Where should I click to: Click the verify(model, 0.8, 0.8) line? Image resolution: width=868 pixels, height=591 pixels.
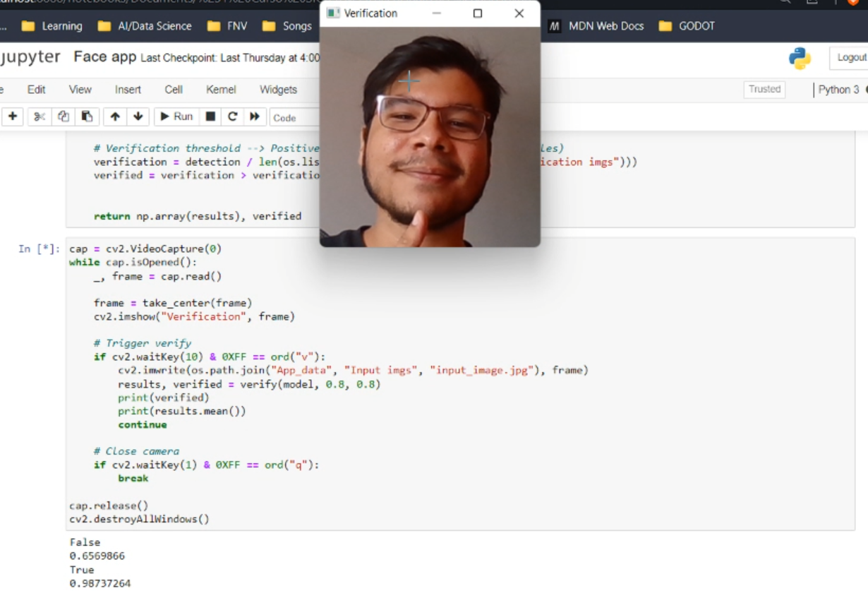(x=249, y=385)
